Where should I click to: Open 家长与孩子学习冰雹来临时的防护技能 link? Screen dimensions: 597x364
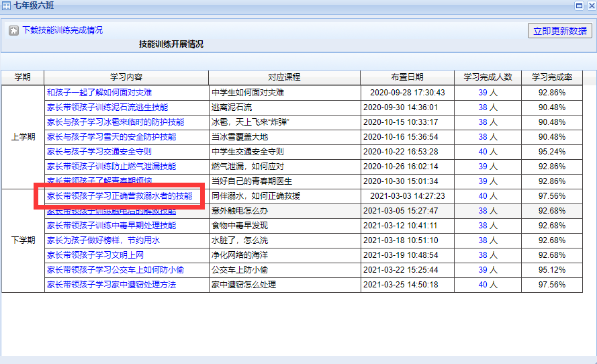[x=115, y=122]
